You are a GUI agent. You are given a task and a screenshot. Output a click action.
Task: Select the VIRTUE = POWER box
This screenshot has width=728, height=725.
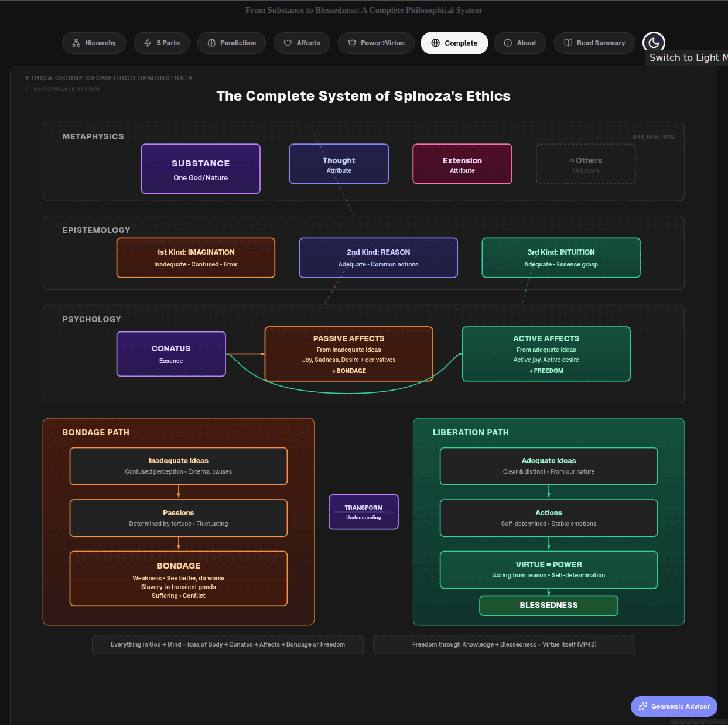tap(549, 570)
